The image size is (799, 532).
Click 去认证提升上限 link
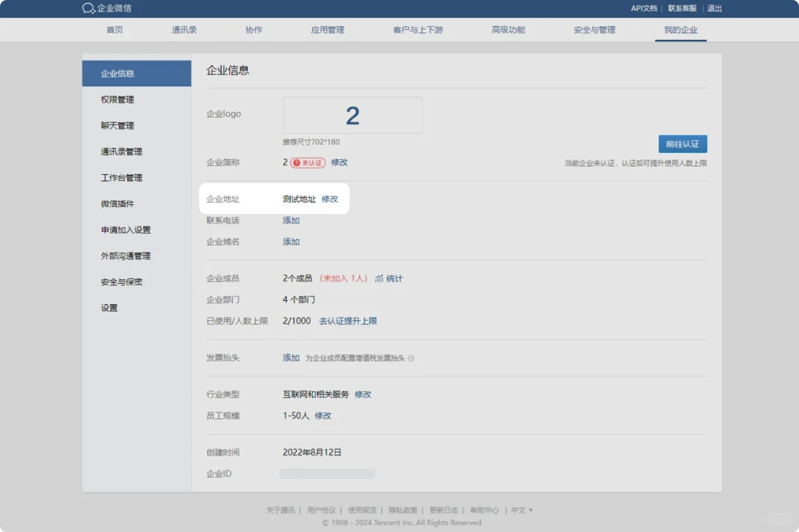coord(348,321)
